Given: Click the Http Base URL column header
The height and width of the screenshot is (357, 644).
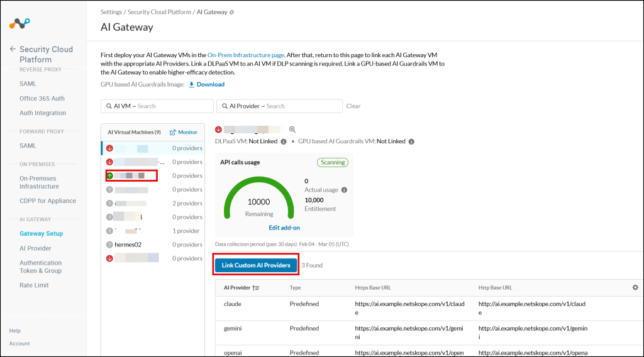Looking at the screenshot, I should [x=496, y=288].
